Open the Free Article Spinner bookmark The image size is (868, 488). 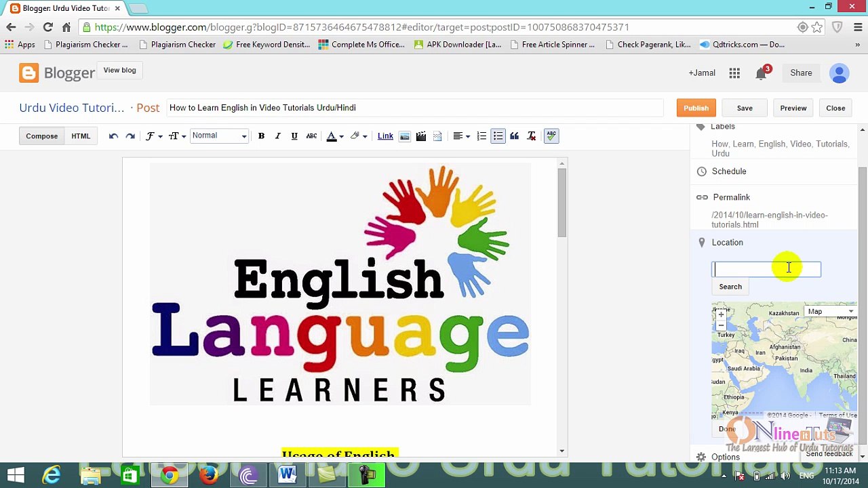tap(552, 45)
